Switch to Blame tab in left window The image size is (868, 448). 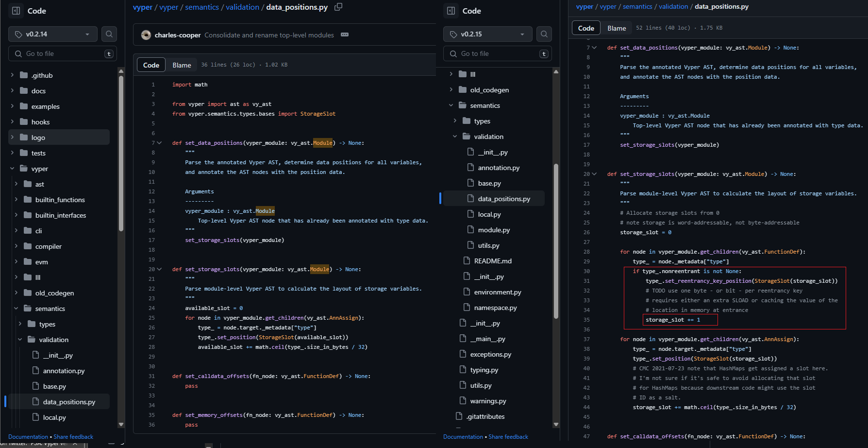click(x=182, y=65)
